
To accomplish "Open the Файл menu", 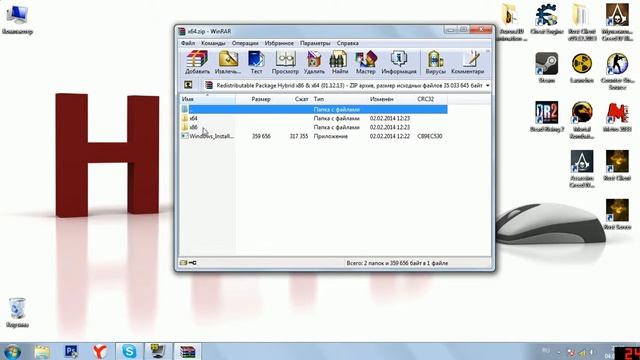I will tap(188, 43).
